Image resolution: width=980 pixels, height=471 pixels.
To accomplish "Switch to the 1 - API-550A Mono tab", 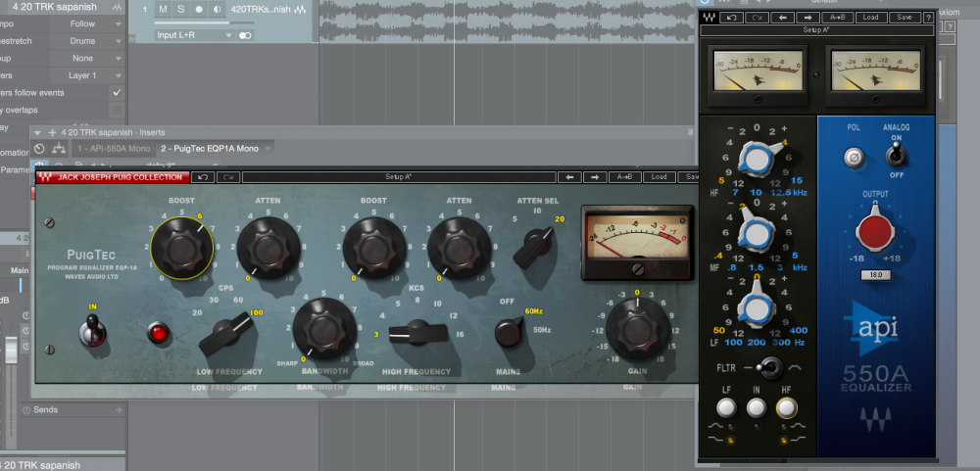I will 114,148.
